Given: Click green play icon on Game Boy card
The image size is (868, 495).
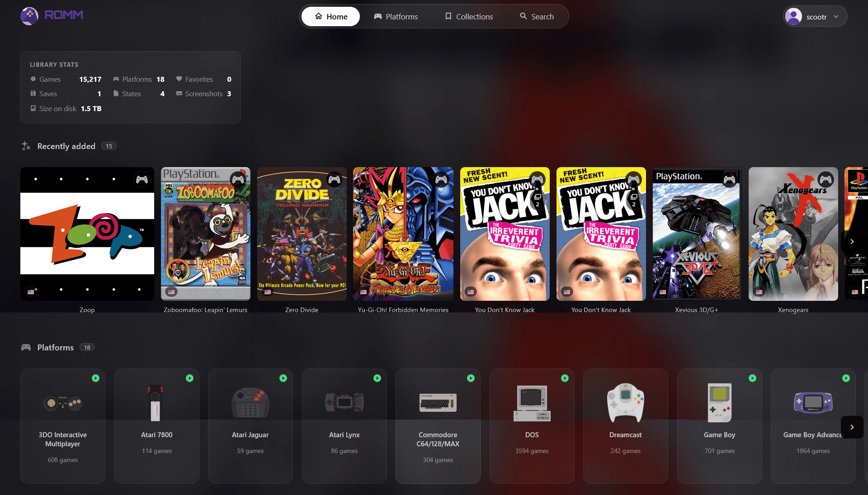Looking at the screenshot, I should (x=752, y=378).
